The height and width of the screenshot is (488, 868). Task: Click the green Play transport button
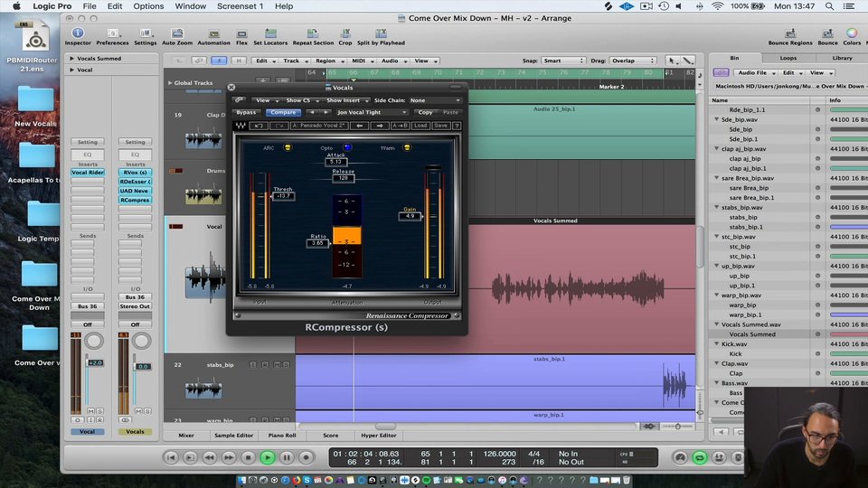click(268, 457)
